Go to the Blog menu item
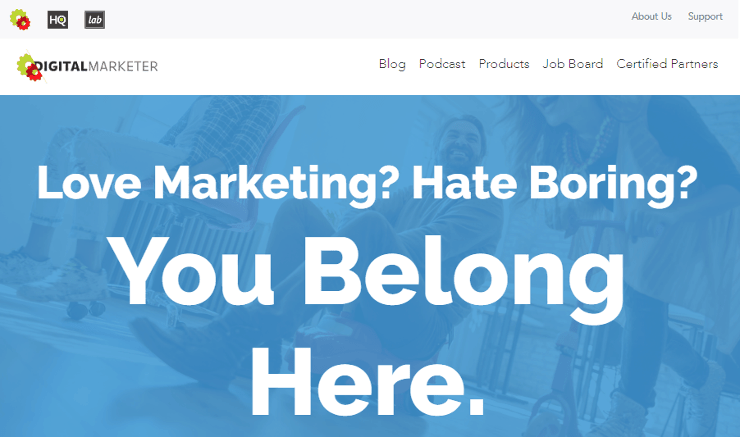This screenshot has width=740, height=437. click(x=392, y=64)
